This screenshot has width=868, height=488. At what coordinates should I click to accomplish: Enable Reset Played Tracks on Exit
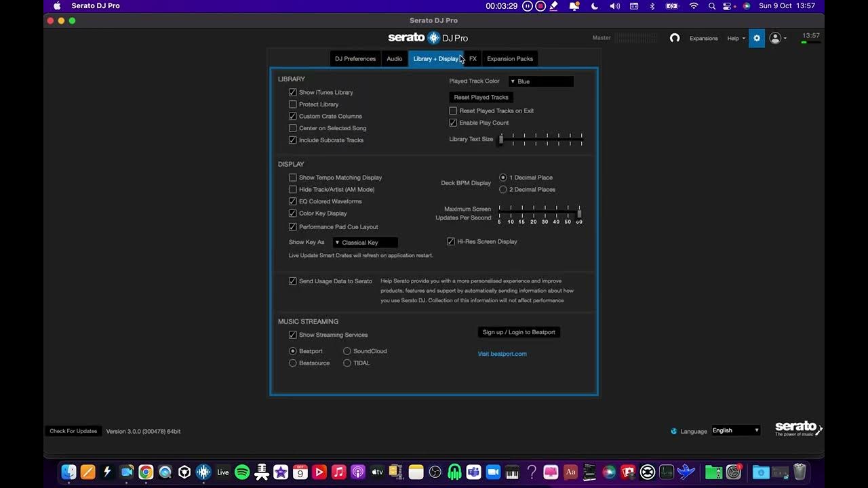[x=453, y=110]
